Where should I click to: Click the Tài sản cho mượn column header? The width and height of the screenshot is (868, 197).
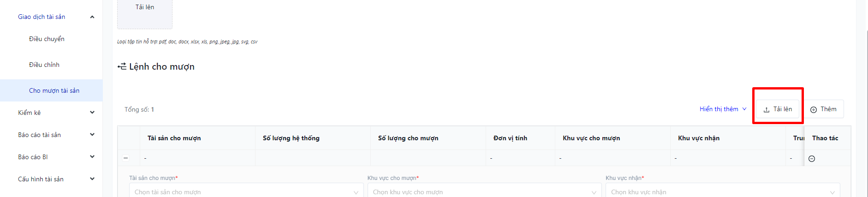click(174, 138)
